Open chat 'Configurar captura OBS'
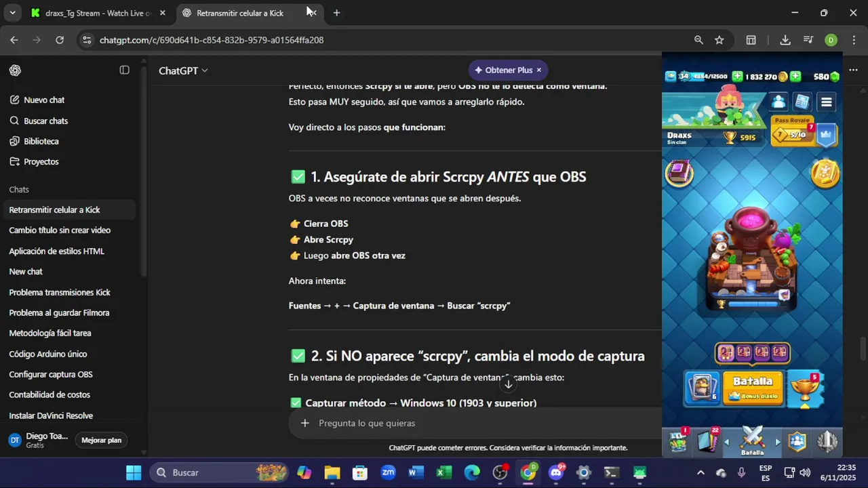This screenshot has width=868, height=488. coord(51,375)
